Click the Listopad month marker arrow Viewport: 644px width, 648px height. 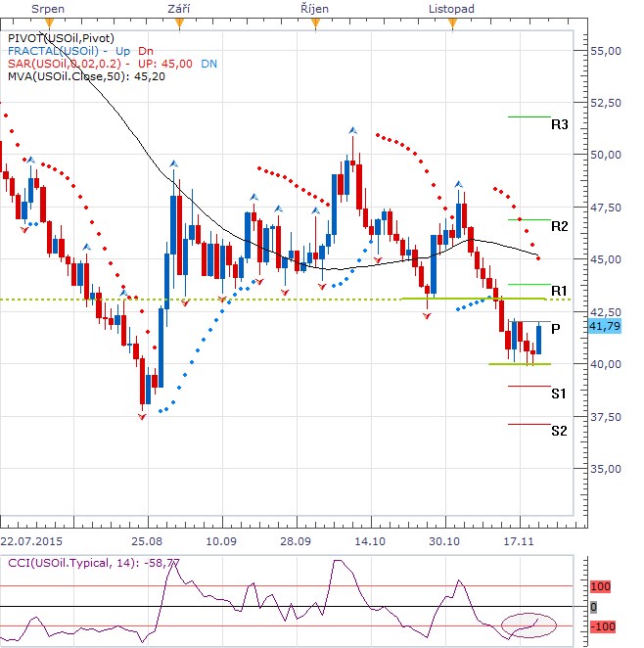click(453, 23)
